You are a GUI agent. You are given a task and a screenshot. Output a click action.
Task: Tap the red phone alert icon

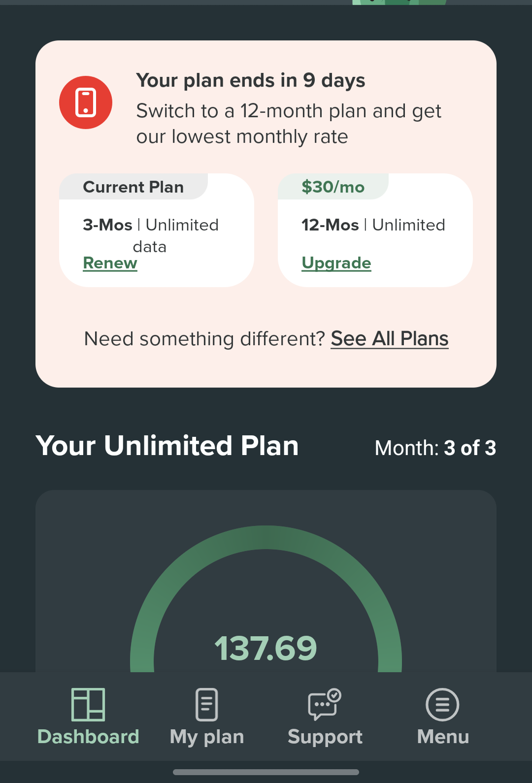point(86,102)
